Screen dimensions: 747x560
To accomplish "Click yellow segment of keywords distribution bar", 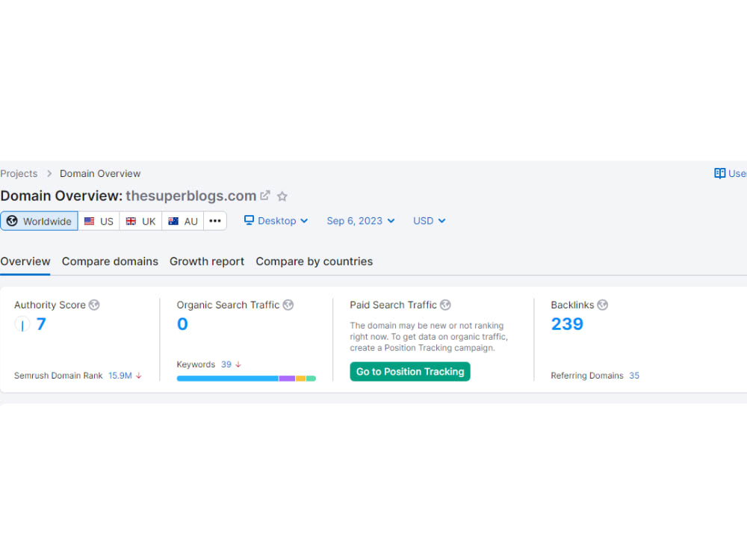I will click(x=300, y=379).
